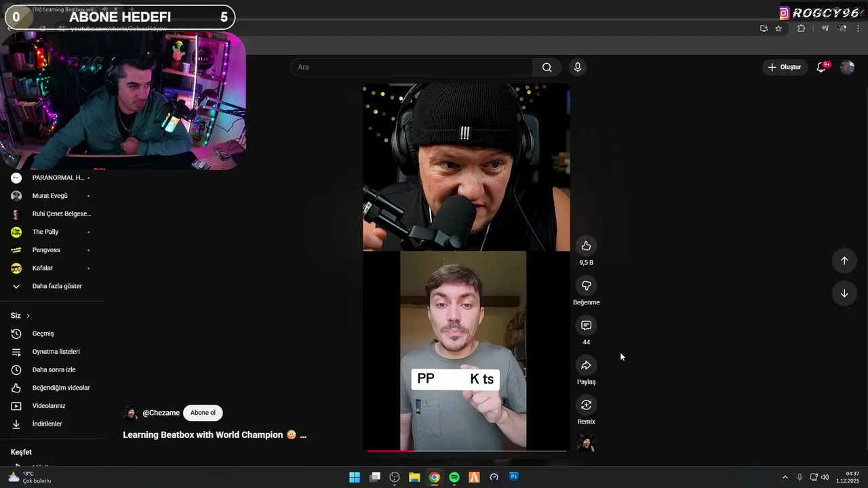Open volume control in system tray

(x=825, y=477)
